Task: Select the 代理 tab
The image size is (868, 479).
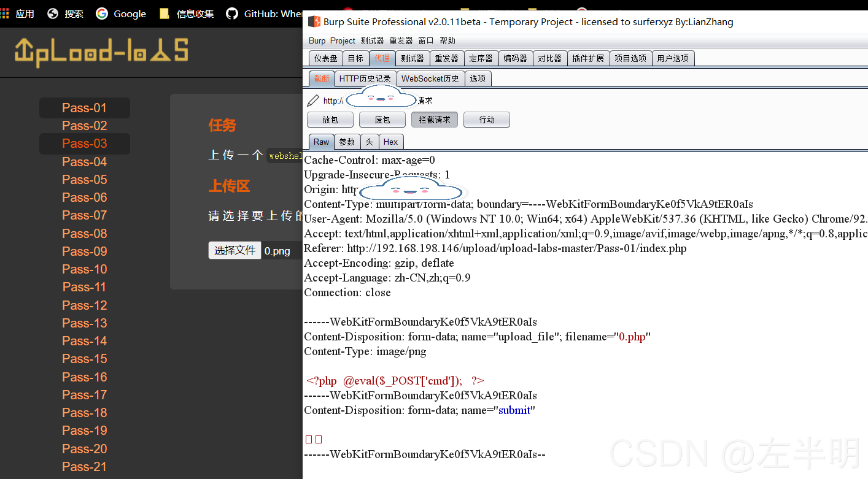Action: (382, 58)
